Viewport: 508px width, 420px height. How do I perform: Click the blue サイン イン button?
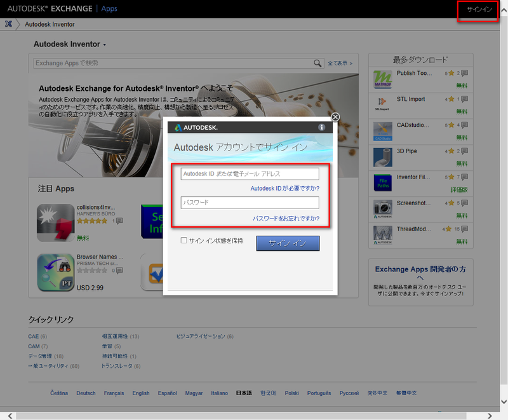click(288, 243)
